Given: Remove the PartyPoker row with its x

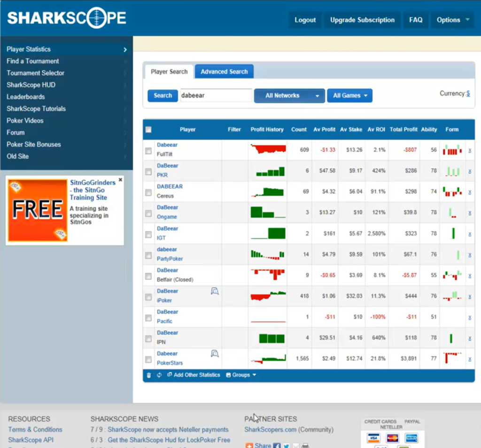Looking at the screenshot, I should 470,255.
